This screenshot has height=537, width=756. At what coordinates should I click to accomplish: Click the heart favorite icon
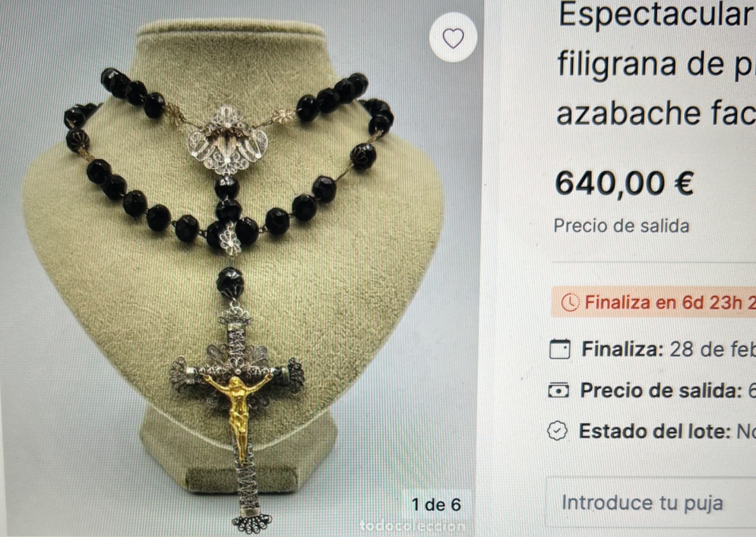[453, 38]
